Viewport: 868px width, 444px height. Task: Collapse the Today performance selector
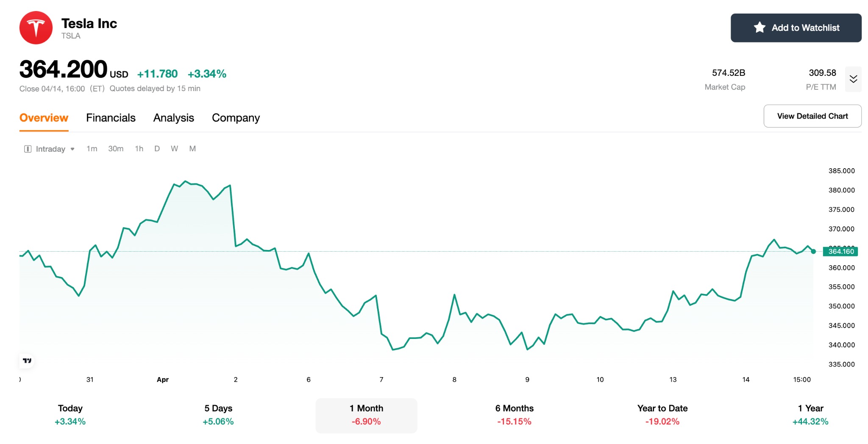[x=70, y=415]
